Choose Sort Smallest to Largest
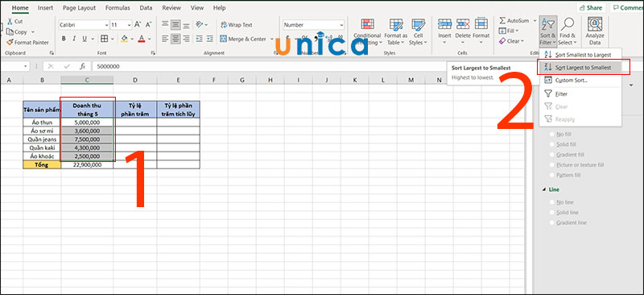This screenshot has width=644, height=295. pos(580,55)
